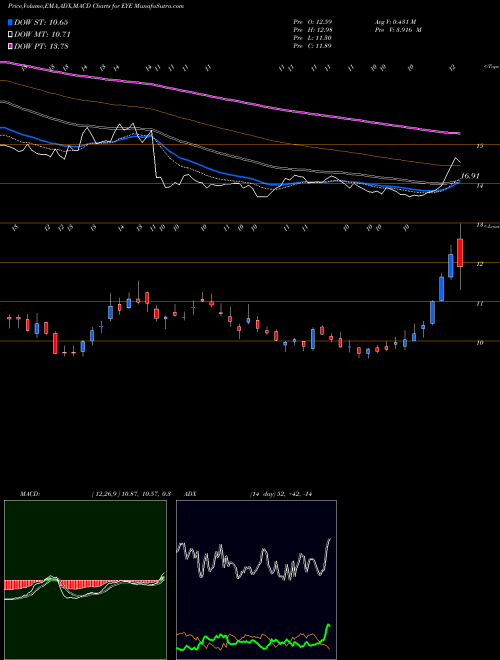Click the magenta DOW PT legend swatch

[10, 46]
